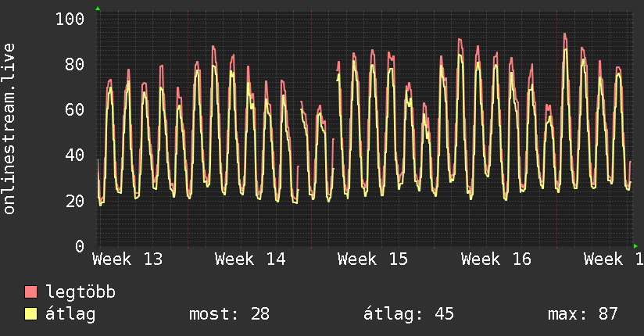Click the 40 y-axis value
644x336 pixels.
tap(75, 155)
